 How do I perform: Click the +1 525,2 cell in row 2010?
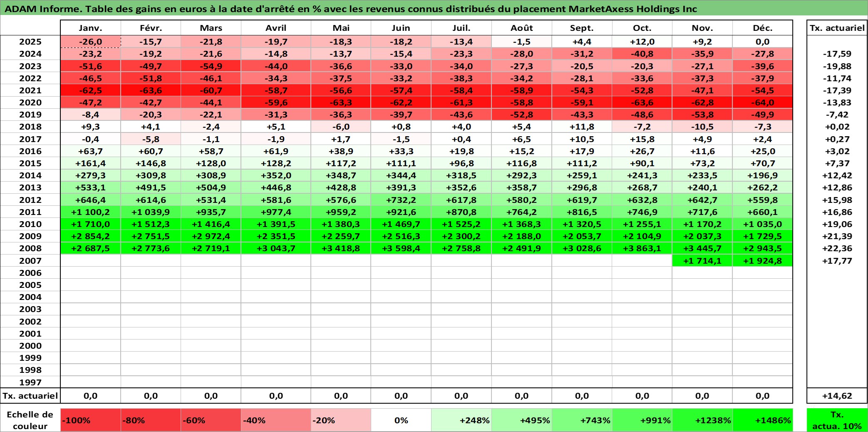click(461, 224)
